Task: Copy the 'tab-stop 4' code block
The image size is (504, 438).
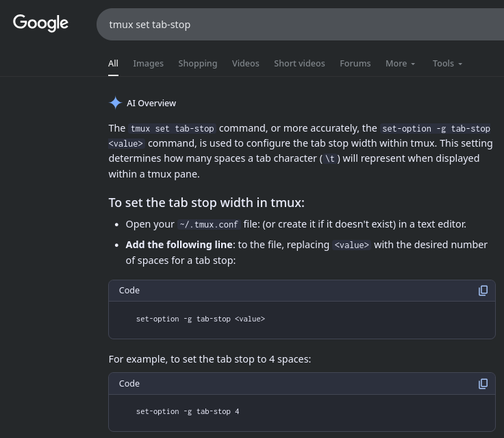Action: click(483, 384)
